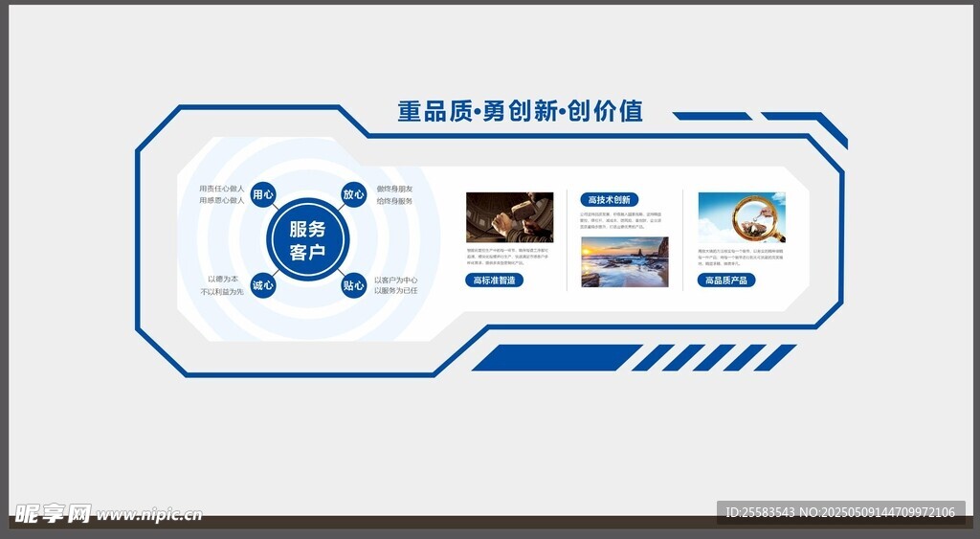Select the 放心 circle badge

click(353, 194)
